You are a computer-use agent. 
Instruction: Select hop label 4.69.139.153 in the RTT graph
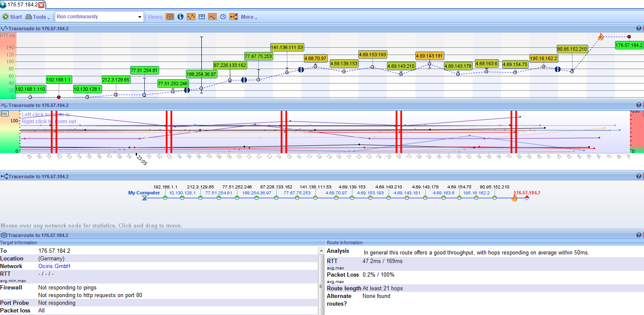[344, 63]
